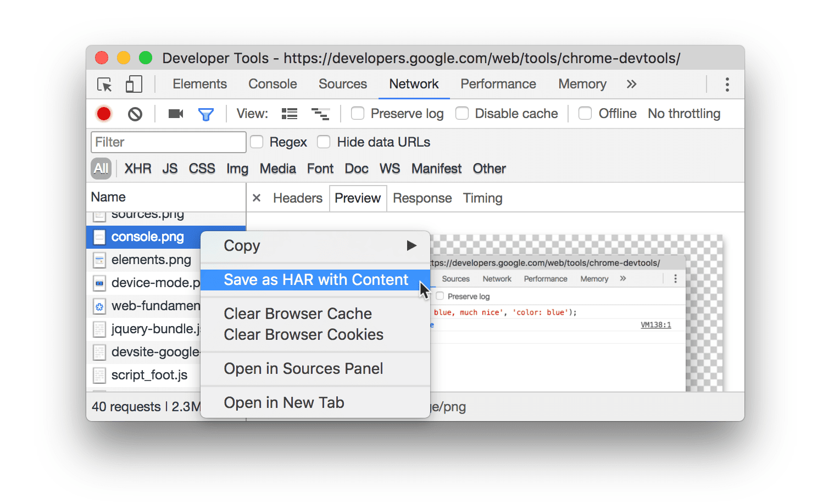Filter requests by Img type

coord(237,169)
